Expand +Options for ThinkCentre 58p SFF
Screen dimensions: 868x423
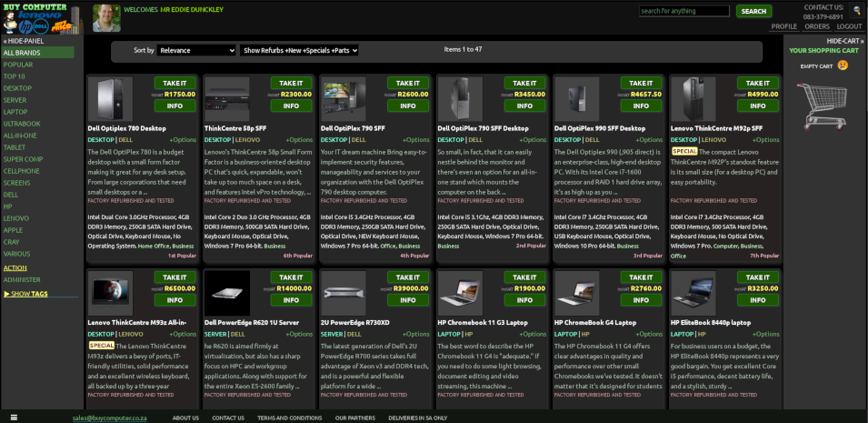299,140
